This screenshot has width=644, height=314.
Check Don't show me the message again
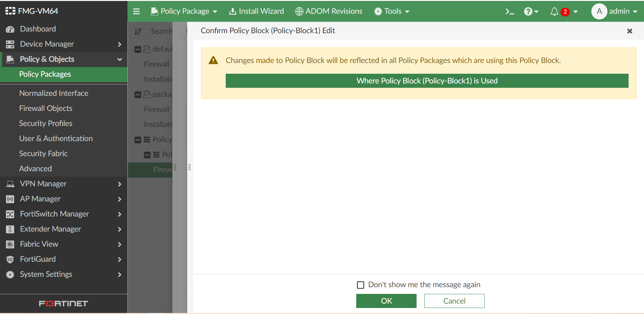[x=361, y=285]
